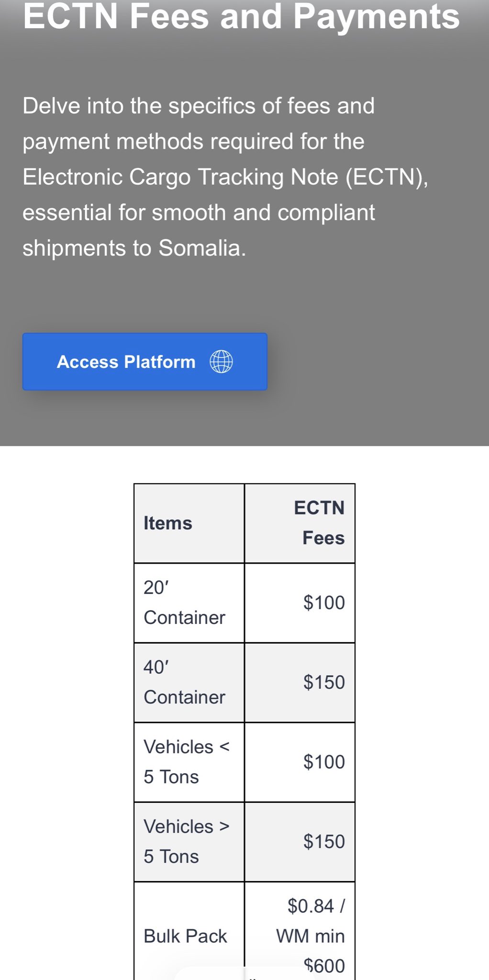Click the $600 minimum fee text
The height and width of the screenshot is (980, 489).
[x=324, y=966]
